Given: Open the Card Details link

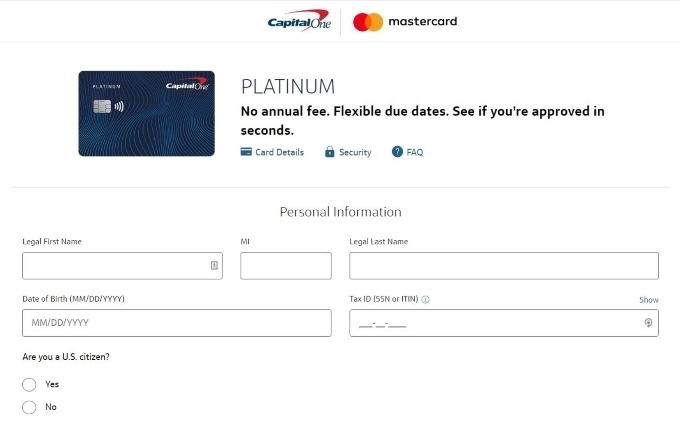Looking at the screenshot, I should tap(279, 152).
